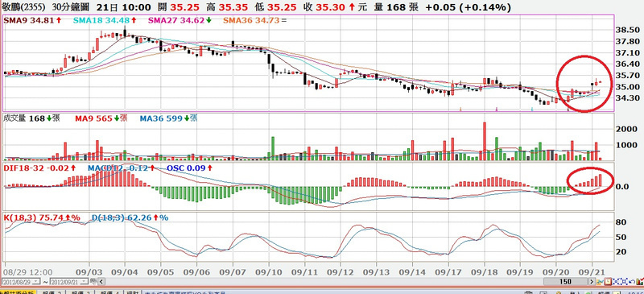Click the line chart type icon
This screenshot has width=644, height=294.
point(601,282)
